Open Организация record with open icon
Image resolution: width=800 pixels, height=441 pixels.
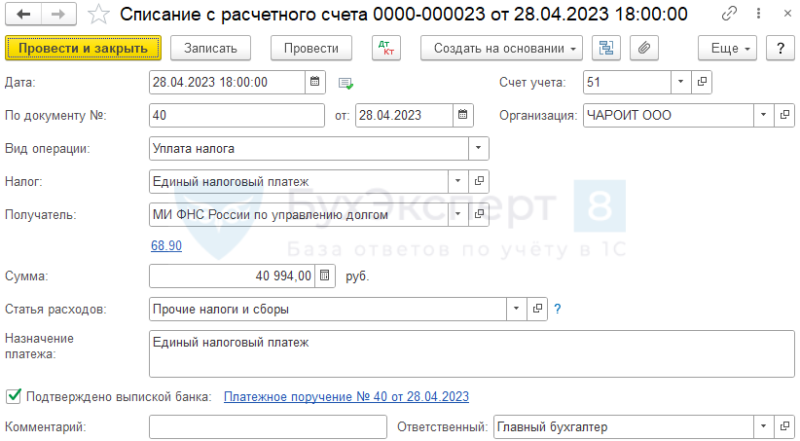point(785,115)
